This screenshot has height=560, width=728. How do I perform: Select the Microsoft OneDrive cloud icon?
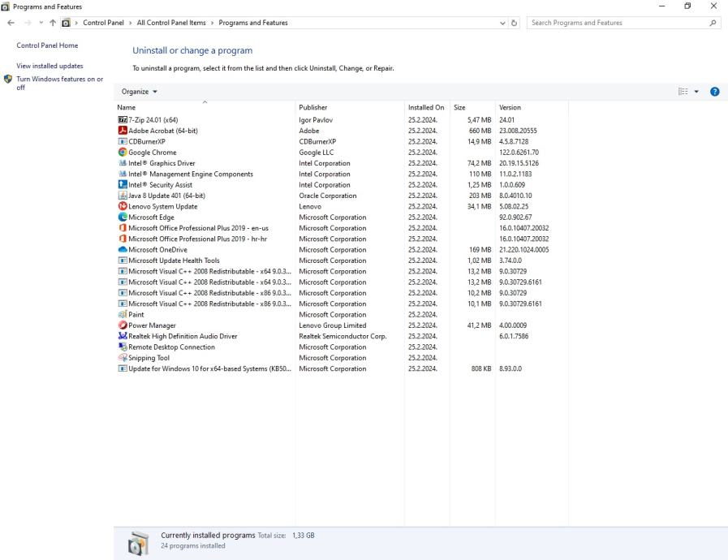[x=123, y=250]
